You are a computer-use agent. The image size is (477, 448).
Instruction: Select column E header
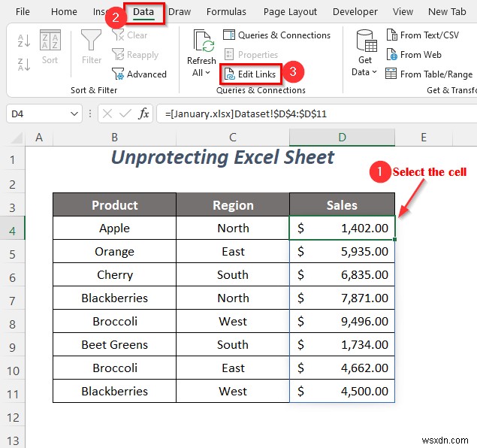pos(424,138)
